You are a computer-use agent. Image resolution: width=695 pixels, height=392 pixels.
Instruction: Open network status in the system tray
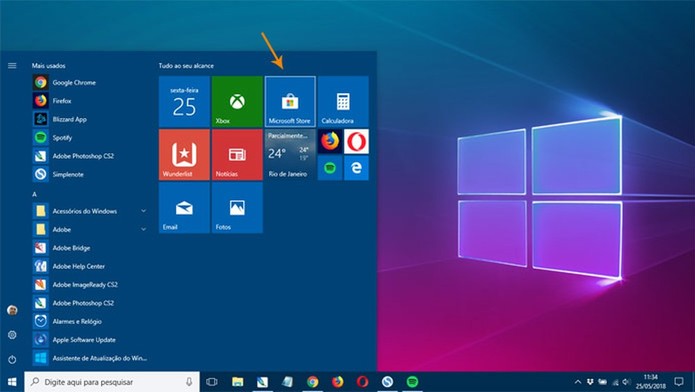coord(615,382)
